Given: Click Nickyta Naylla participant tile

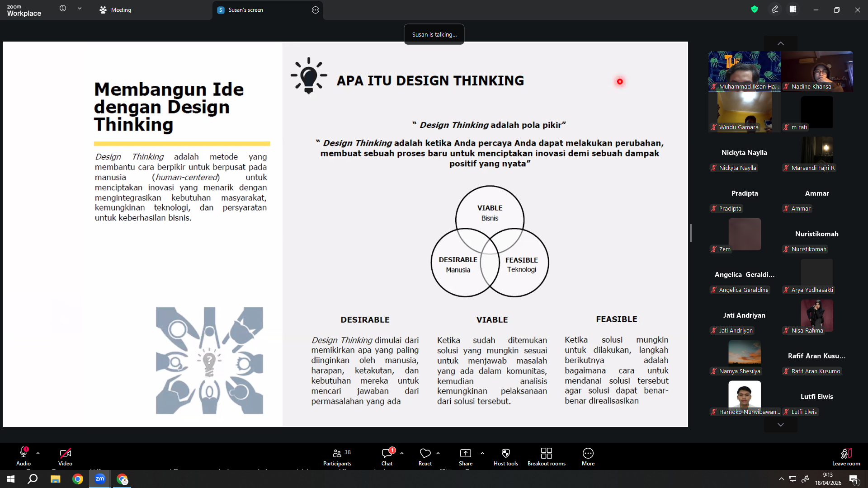Looking at the screenshot, I should click(x=745, y=153).
